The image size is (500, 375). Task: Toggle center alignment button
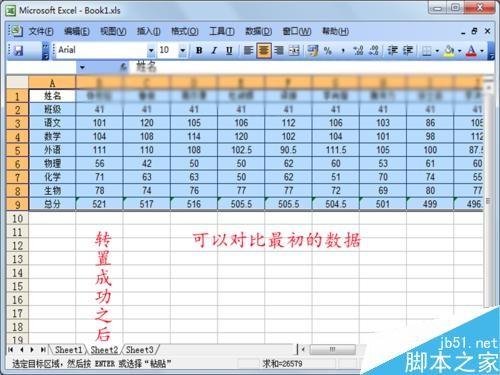coord(264,51)
